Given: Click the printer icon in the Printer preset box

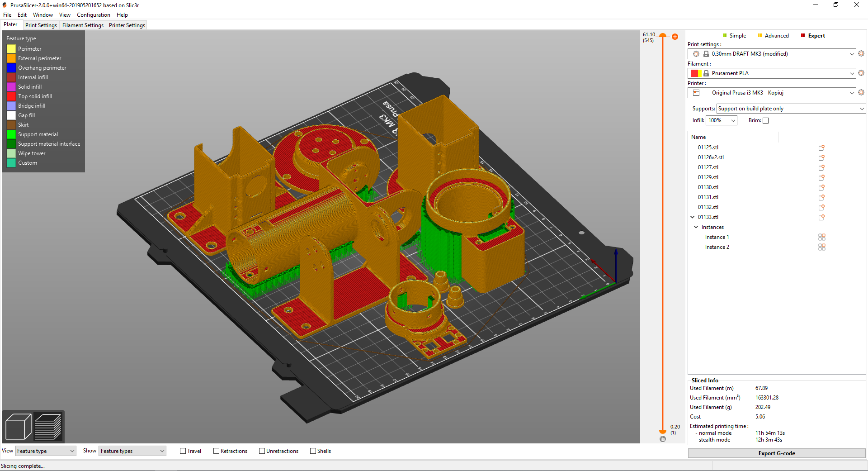Looking at the screenshot, I should [x=696, y=93].
